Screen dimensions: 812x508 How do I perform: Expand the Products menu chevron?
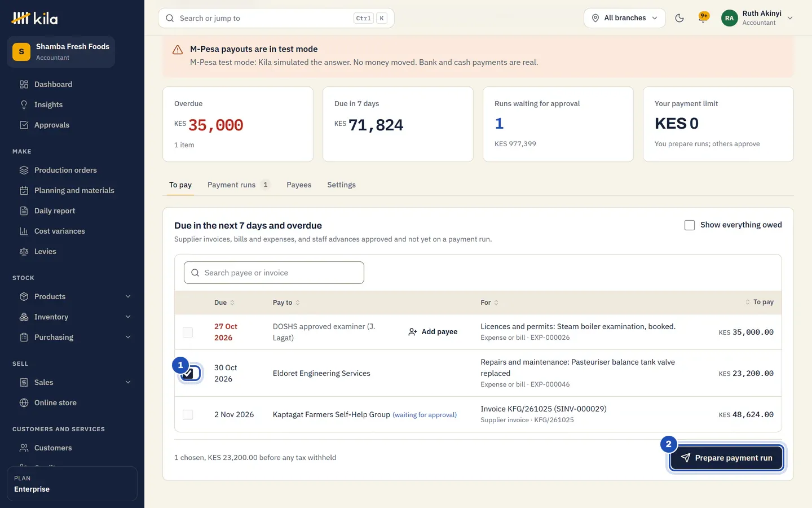[128, 297]
